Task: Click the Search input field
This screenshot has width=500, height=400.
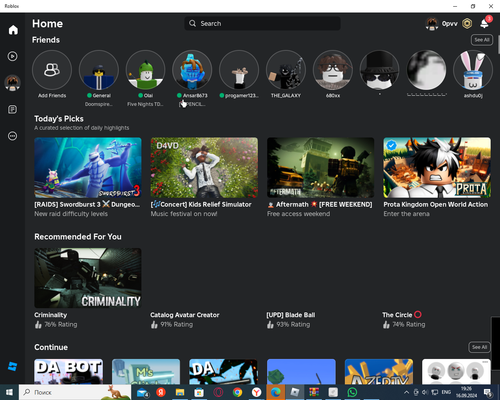Action: [262, 24]
